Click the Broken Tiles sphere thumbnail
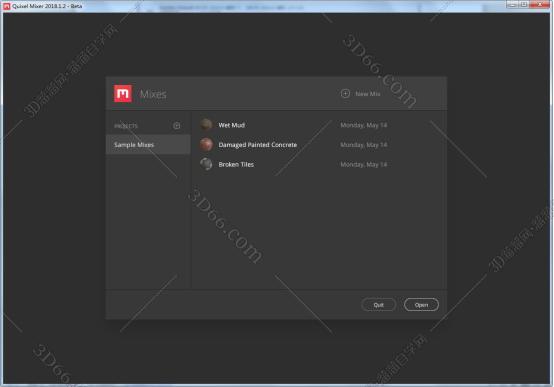The image size is (554, 387). point(206,164)
